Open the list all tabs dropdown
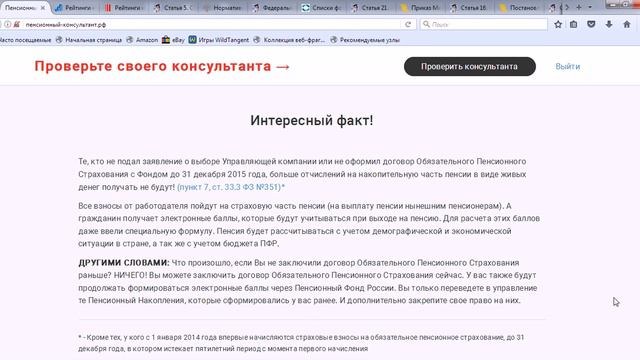The width and height of the screenshot is (640, 360). 590,7
